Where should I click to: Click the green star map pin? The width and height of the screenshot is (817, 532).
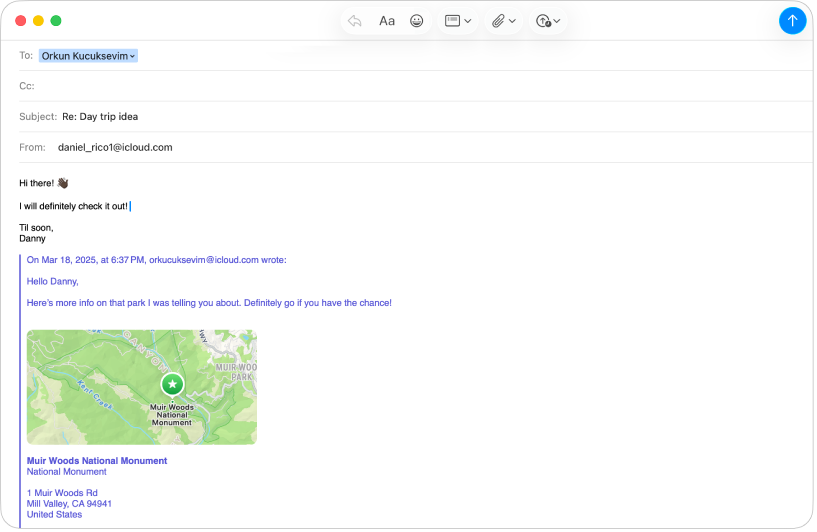point(173,386)
